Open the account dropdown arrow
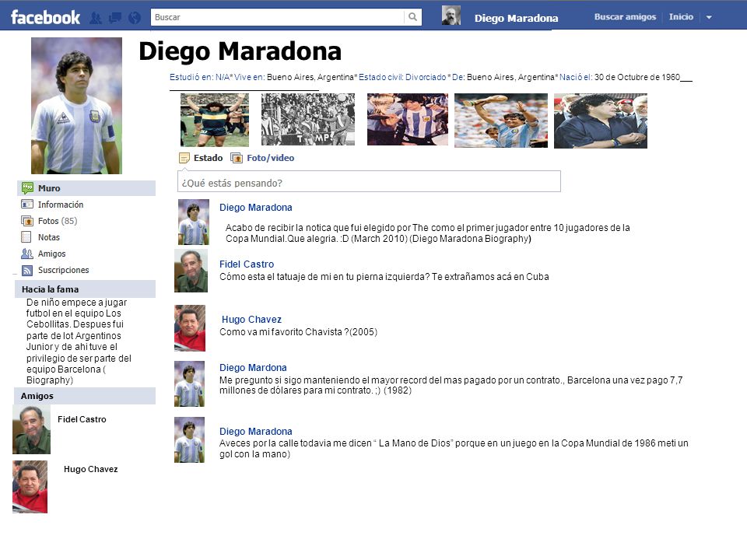This screenshot has width=747, height=560. [x=709, y=17]
